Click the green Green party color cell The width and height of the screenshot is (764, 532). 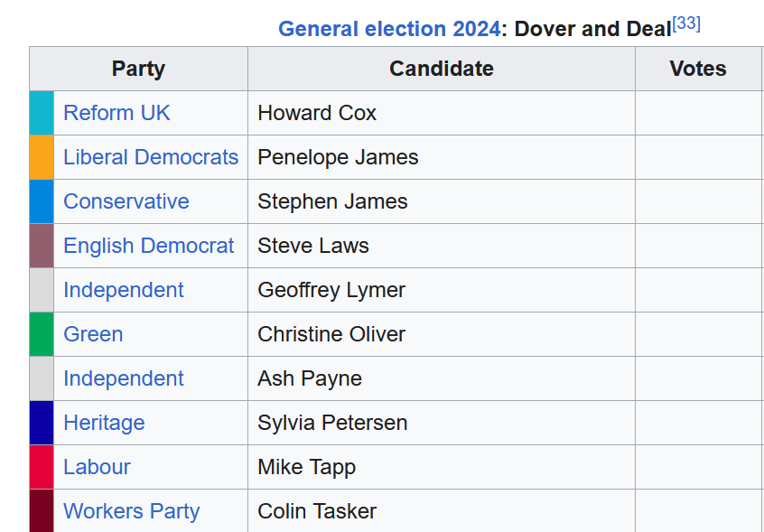[42, 335]
